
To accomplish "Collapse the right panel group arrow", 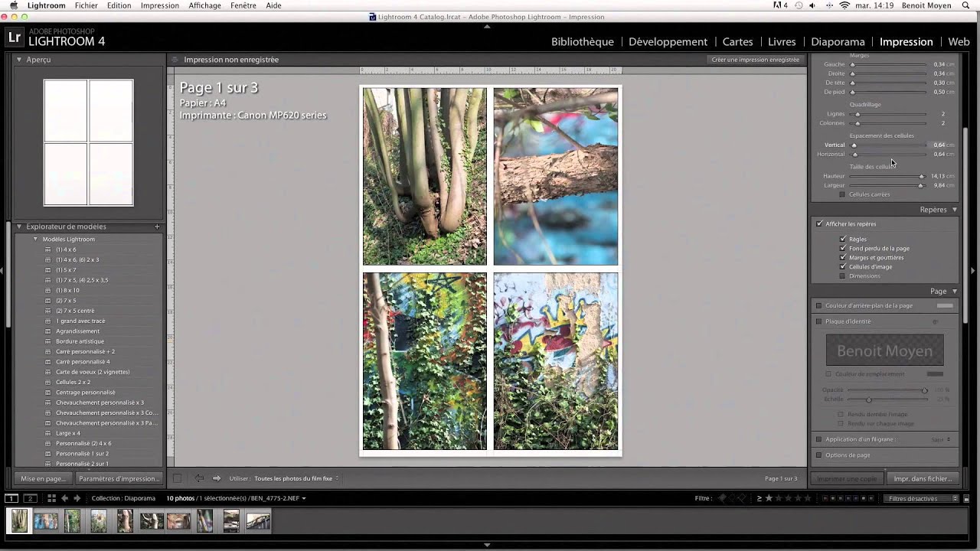I will [x=974, y=269].
